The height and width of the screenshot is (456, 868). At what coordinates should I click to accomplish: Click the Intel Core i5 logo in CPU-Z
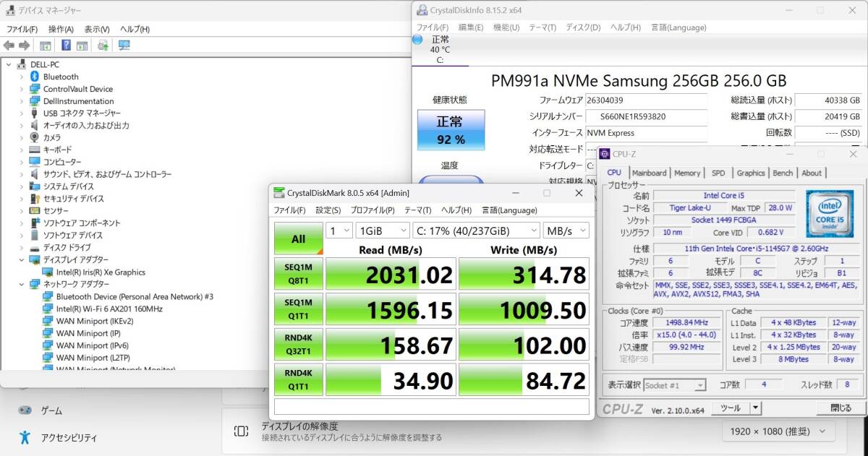tap(830, 212)
